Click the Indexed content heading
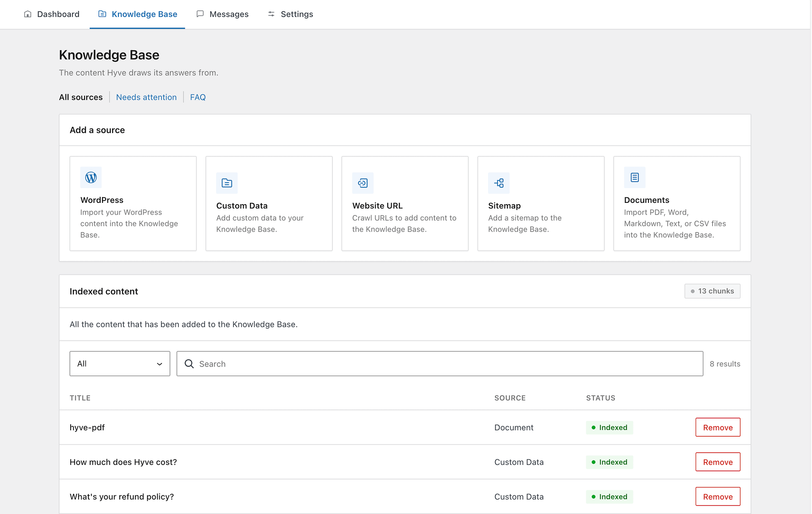 (x=104, y=291)
